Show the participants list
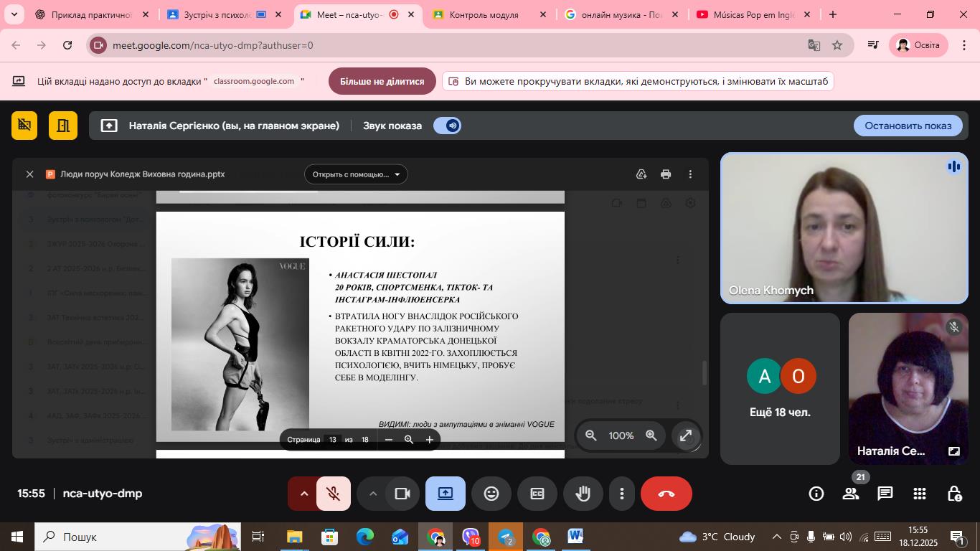 (x=851, y=494)
